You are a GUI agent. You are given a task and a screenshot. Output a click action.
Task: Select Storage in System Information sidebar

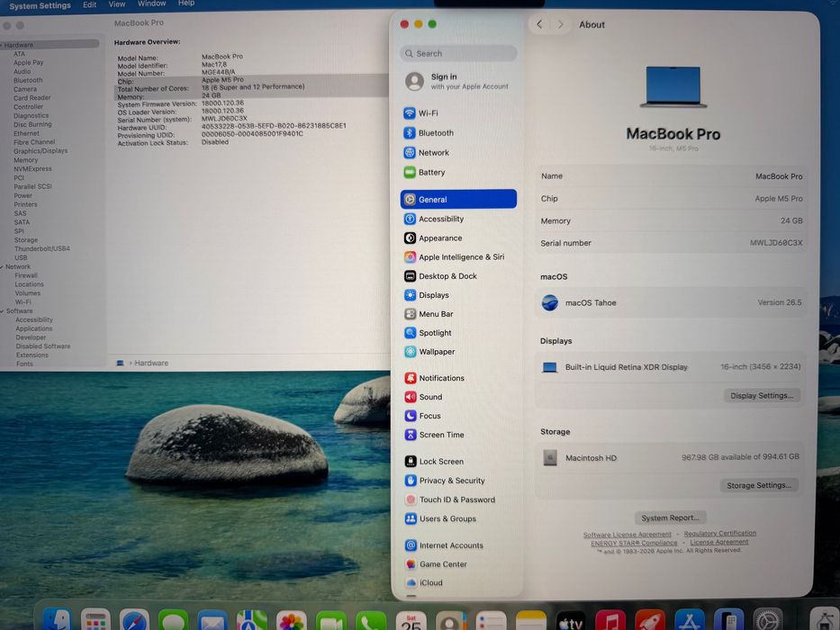click(x=26, y=240)
